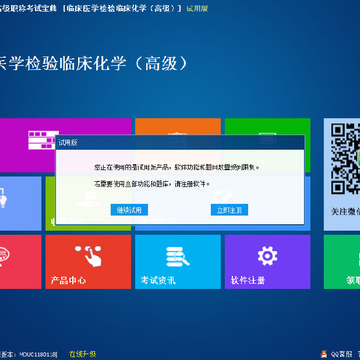Click the green tile at bottom right
This screenshot has width=360, height=360.
pyautogui.click(x=342, y=262)
